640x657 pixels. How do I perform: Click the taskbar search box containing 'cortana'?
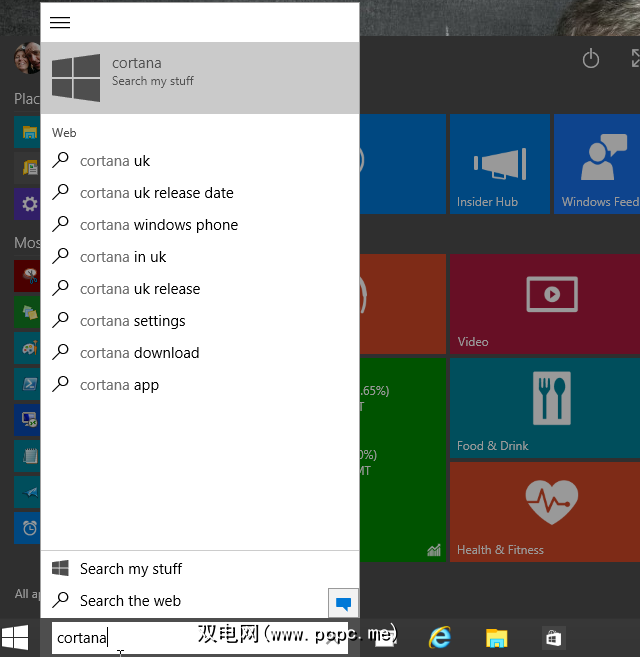pyautogui.click(x=200, y=638)
